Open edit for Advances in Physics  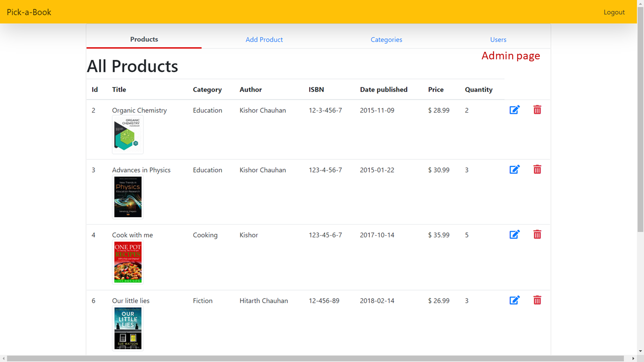[514, 169]
